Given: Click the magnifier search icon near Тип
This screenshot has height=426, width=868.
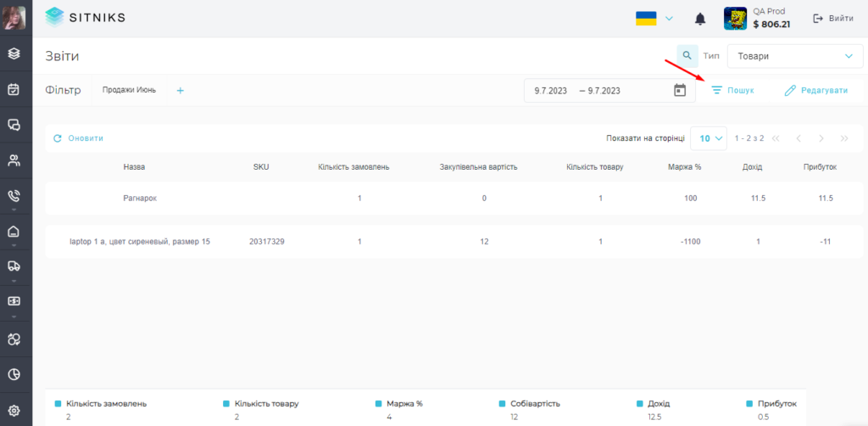Looking at the screenshot, I should click(x=687, y=56).
